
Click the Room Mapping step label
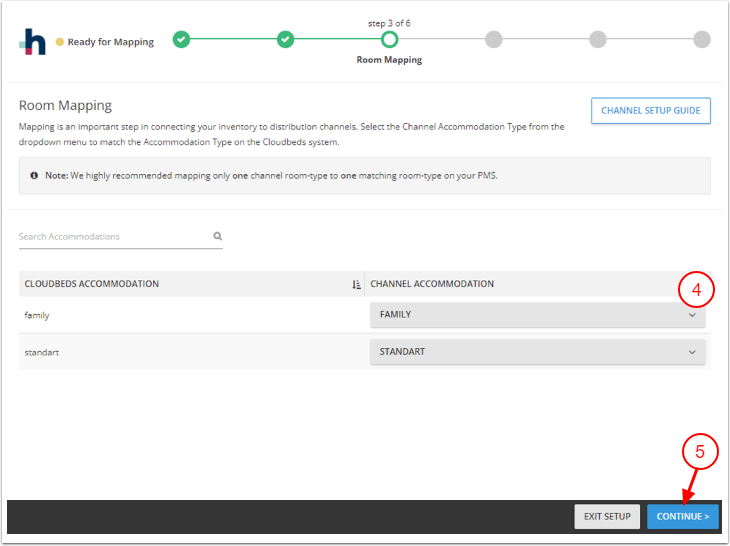pyautogui.click(x=389, y=60)
